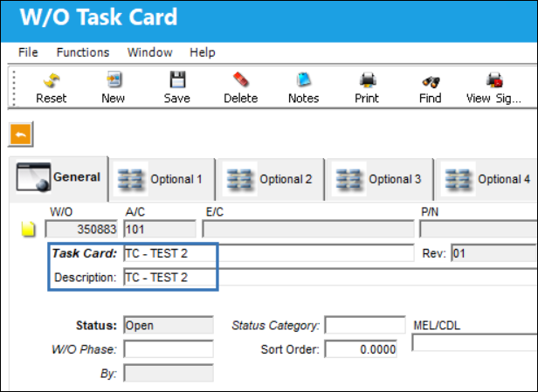Open the Help menu
This screenshot has height=392, width=538.
pos(203,52)
